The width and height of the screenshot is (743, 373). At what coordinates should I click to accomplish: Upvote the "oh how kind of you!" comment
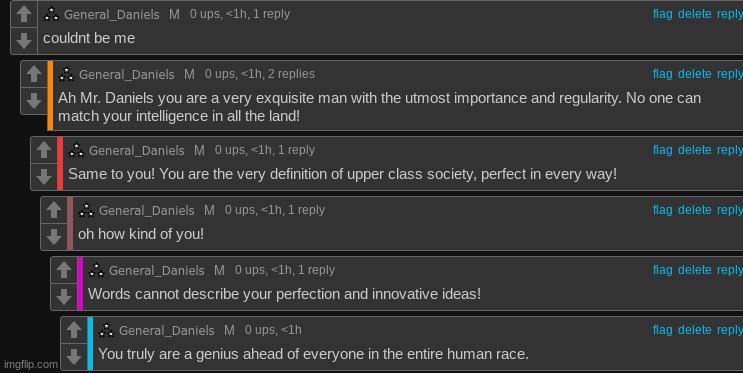tap(54, 210)
